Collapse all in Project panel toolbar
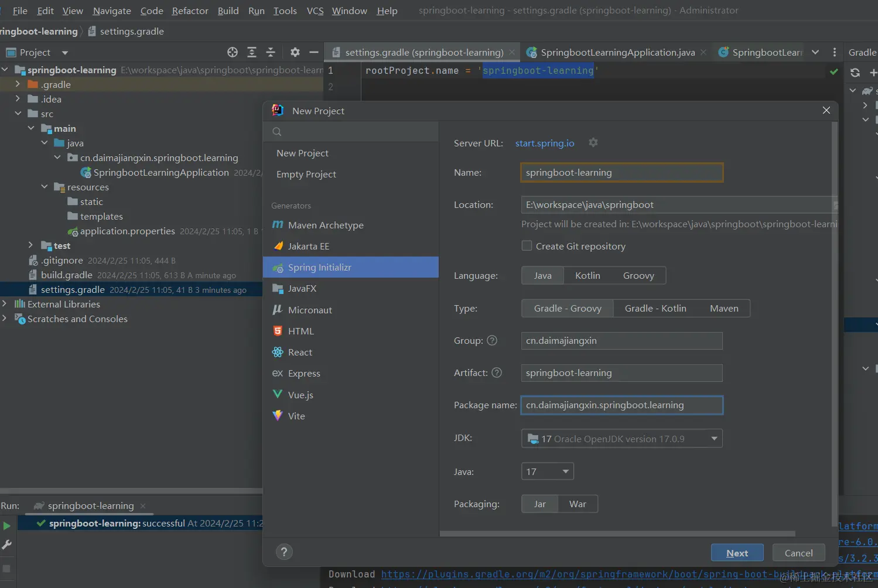Image resolution: width=878 pixels, height=588 pixels. (x=271, y=52)
